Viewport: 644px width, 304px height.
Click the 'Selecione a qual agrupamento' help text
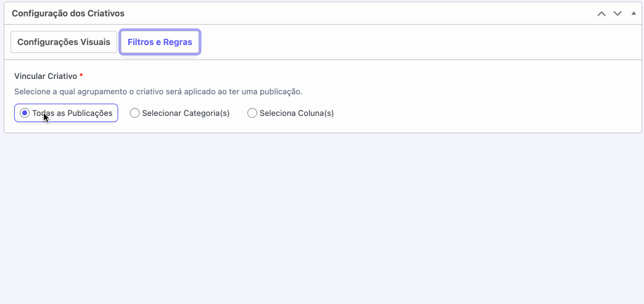[x=123, y=91]
